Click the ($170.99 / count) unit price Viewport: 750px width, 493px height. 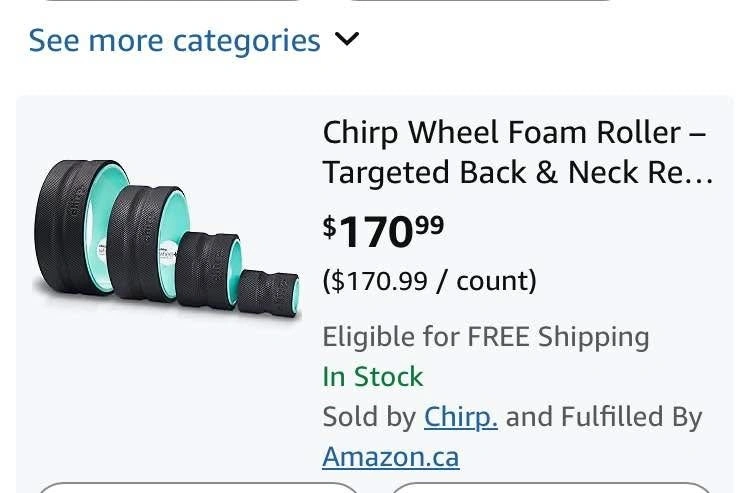click(x=429, y=281)
